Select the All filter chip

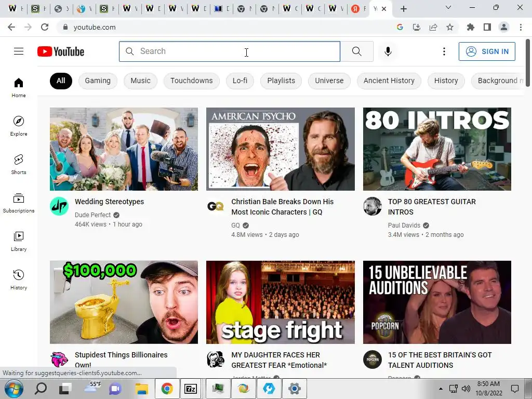pyautogui.click(x=61, y=81)
